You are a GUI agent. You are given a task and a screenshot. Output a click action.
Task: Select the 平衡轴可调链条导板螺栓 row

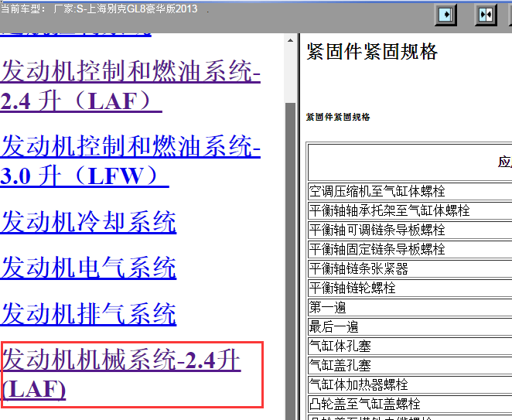pyautogui.click(x=410, y=230)
